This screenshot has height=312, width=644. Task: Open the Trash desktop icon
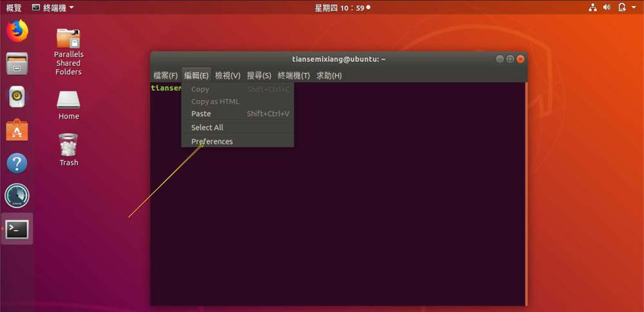[69, 150]
